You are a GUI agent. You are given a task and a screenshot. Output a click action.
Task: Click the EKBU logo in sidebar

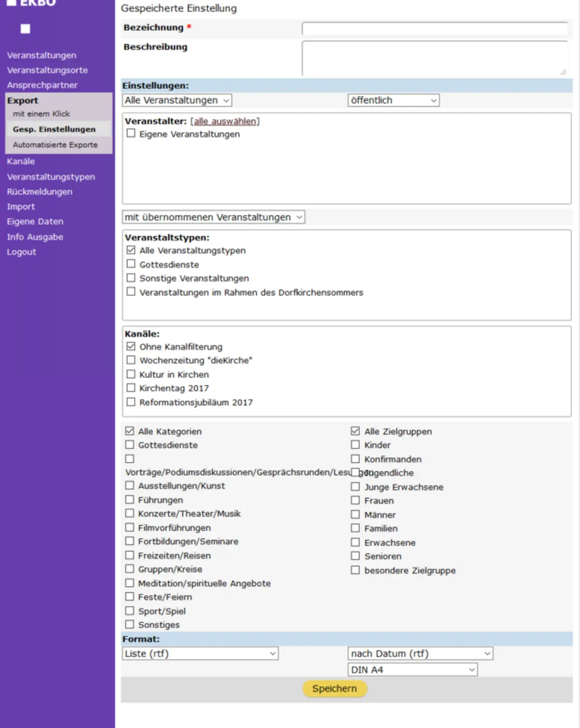pyautogui.click(x=32, y=3)
